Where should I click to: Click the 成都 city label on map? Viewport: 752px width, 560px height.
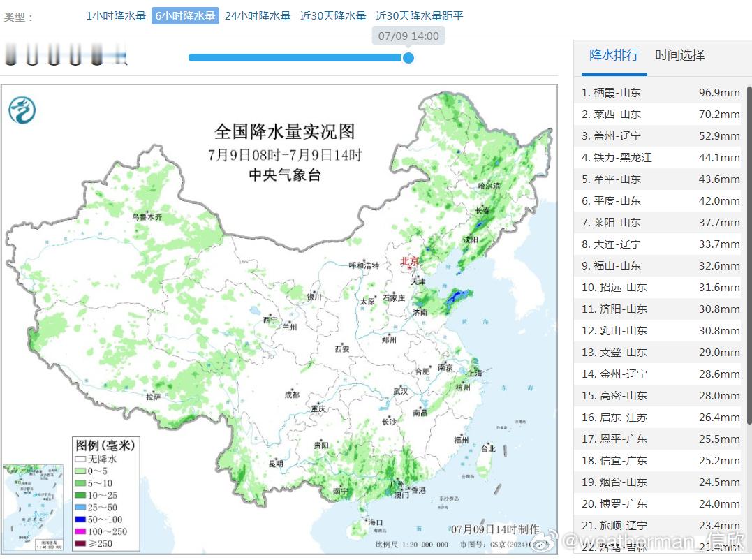tap(292, 395)
